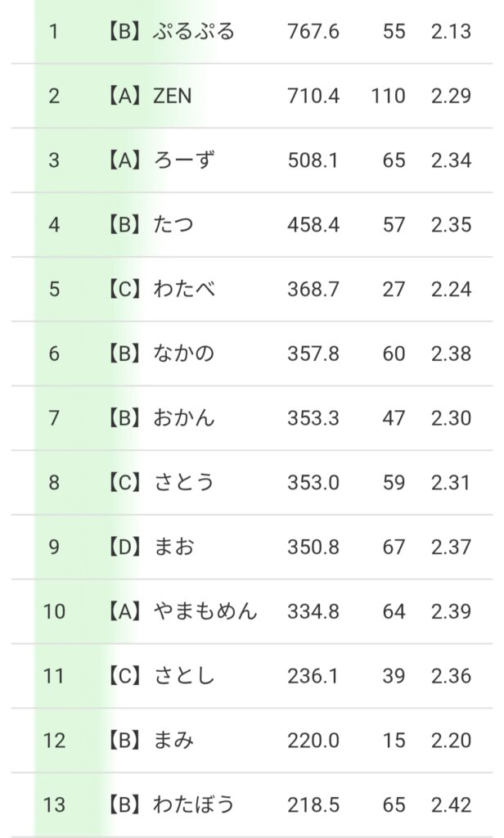Viewport: 504px width, 838px height.
Task: Click the game count 110 for ZEN
Action: 387,97
